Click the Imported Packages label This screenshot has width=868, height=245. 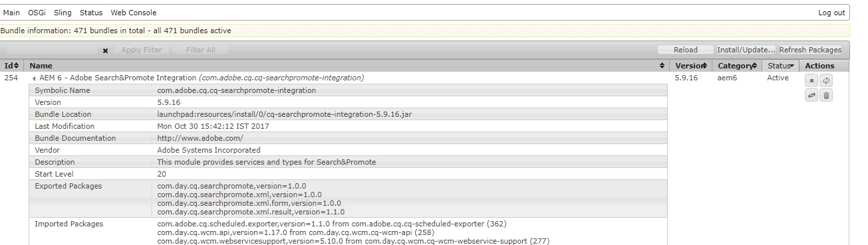[69, 224]
